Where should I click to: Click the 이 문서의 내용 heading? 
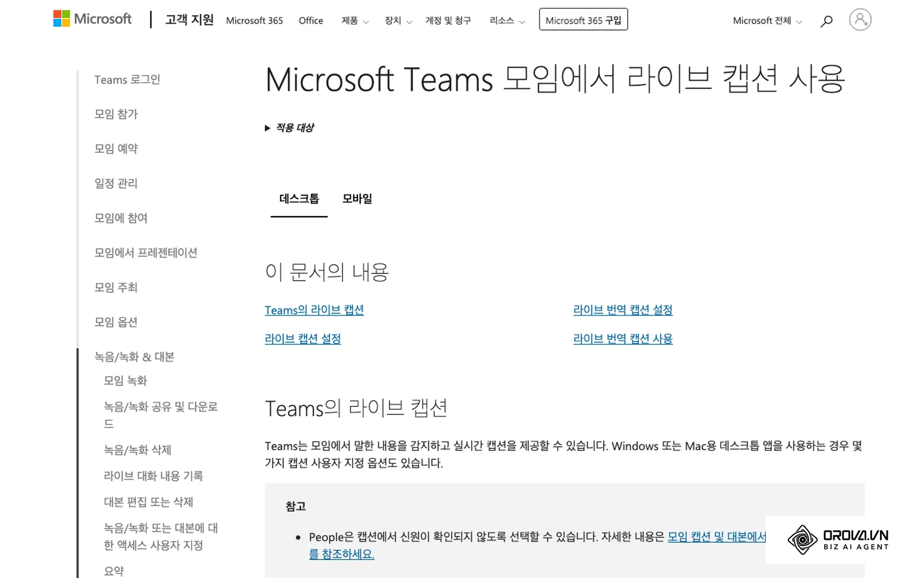(x=327, y=272)
